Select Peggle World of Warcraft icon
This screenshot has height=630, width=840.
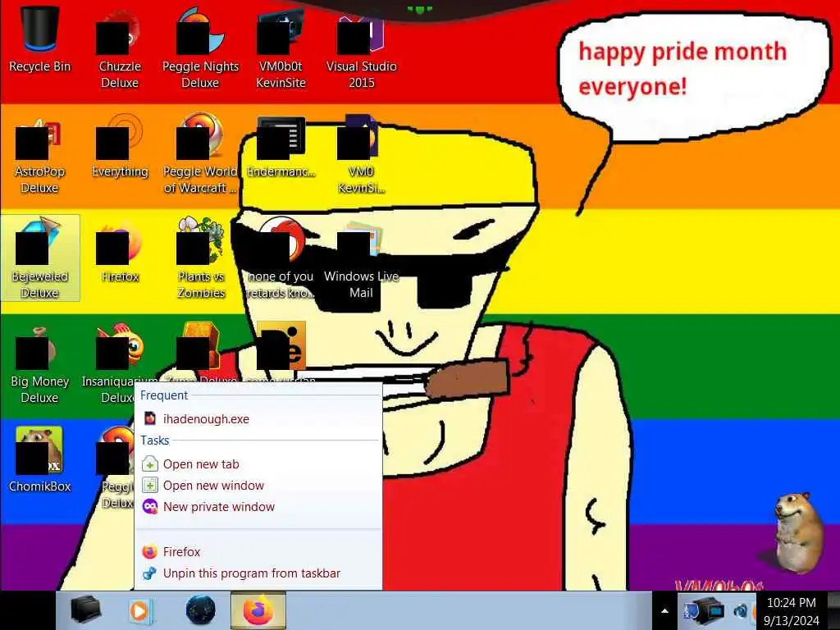tap(200, 154)
